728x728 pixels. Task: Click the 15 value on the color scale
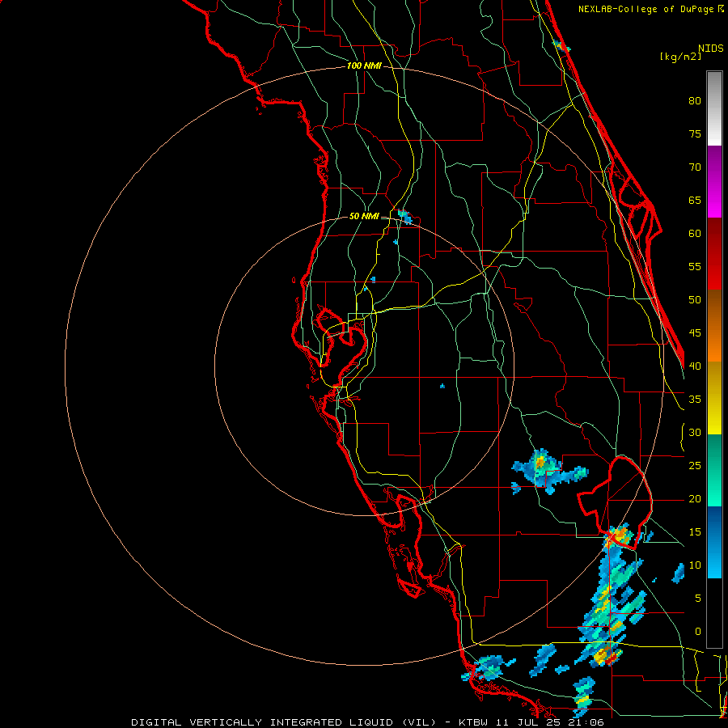(695, 532)
